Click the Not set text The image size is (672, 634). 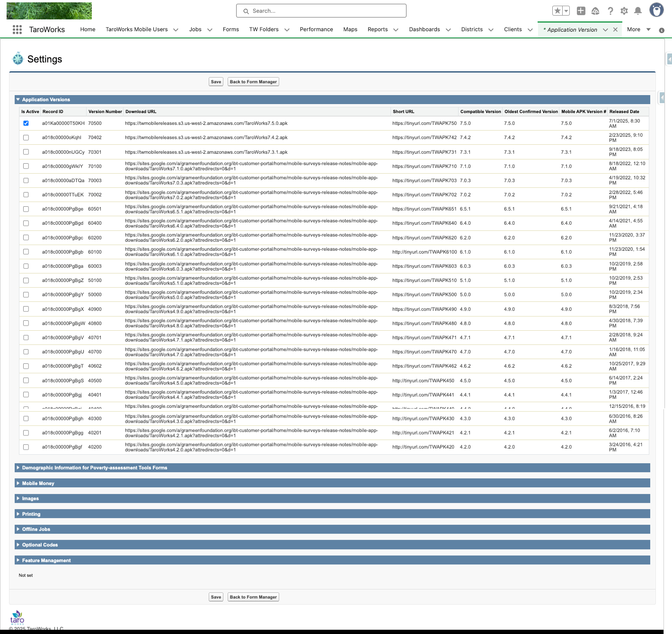(26, 575)
